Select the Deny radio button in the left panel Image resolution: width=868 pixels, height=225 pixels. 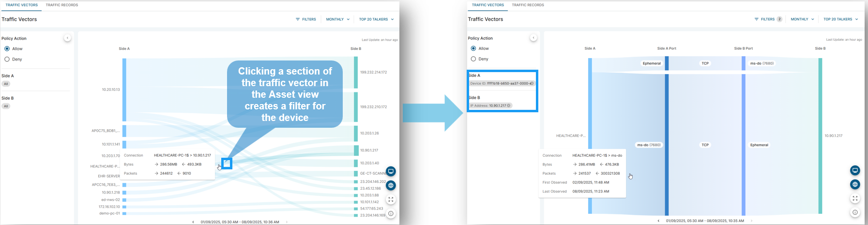[x=7, y=59]
